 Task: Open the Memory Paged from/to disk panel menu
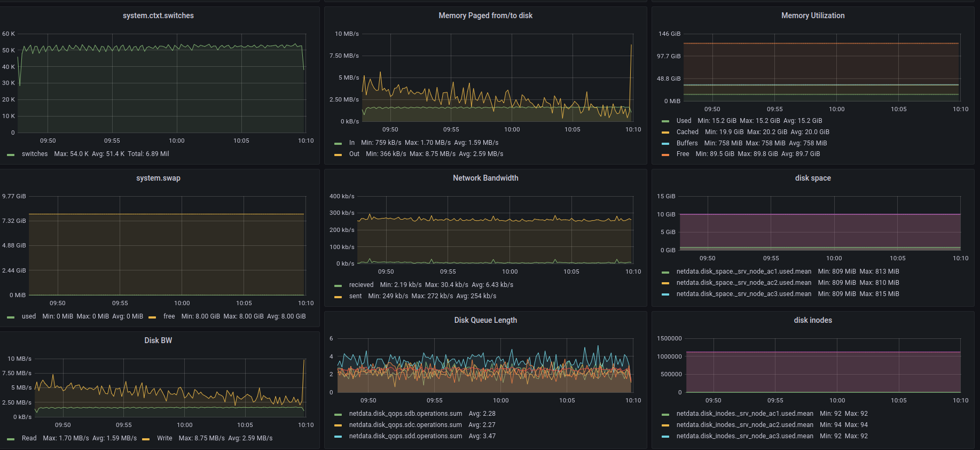(485, 15)
